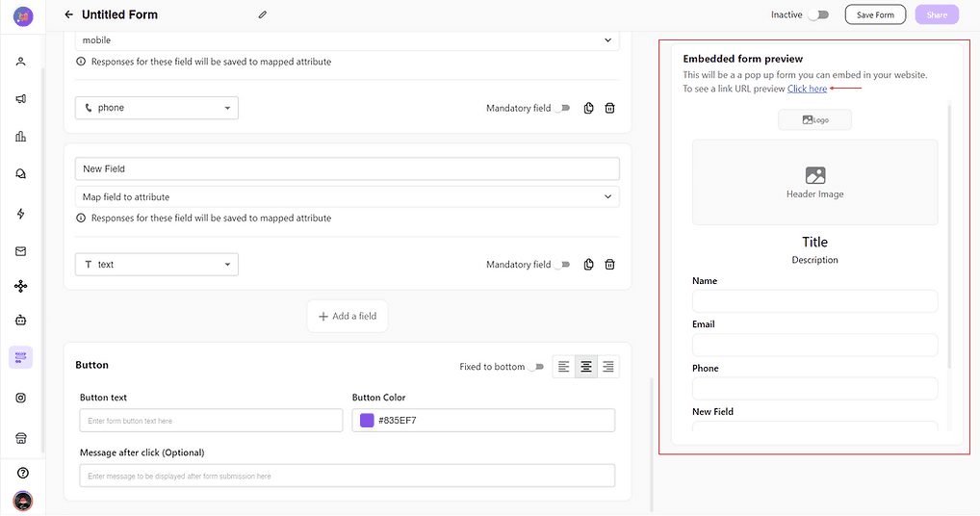Open the analytics bar chart icon
This screenshot has height=516, width=980.
coord(20,136)
